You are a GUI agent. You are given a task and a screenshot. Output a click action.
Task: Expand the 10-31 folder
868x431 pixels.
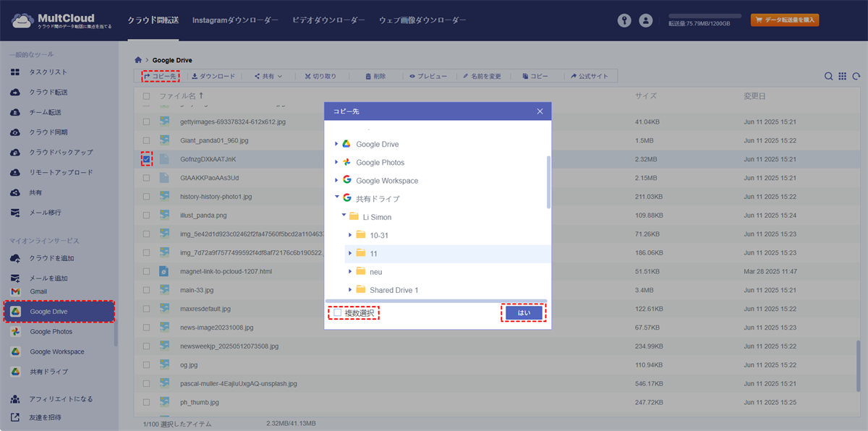(x=350, y=234)
